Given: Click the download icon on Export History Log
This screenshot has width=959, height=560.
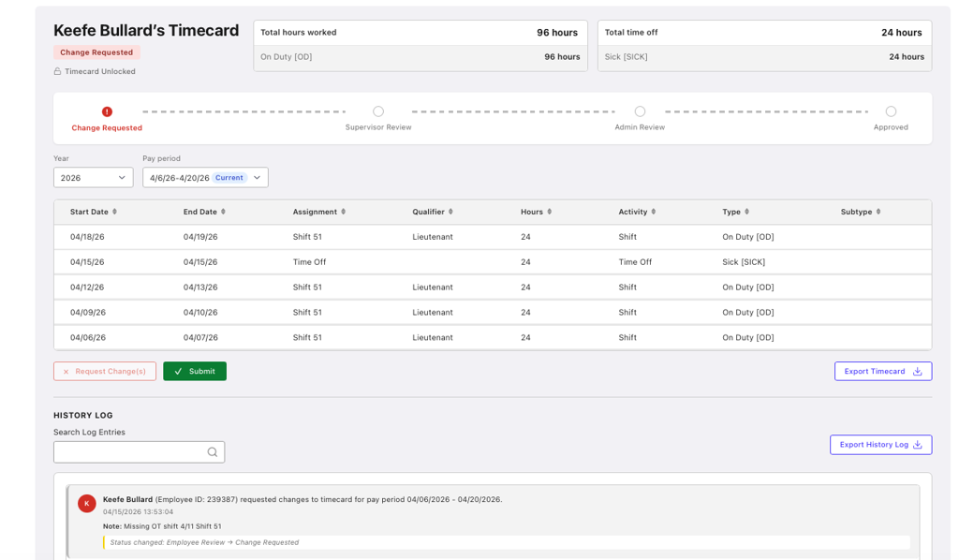Looking at the screenshot, I should [x=918, y=445].
